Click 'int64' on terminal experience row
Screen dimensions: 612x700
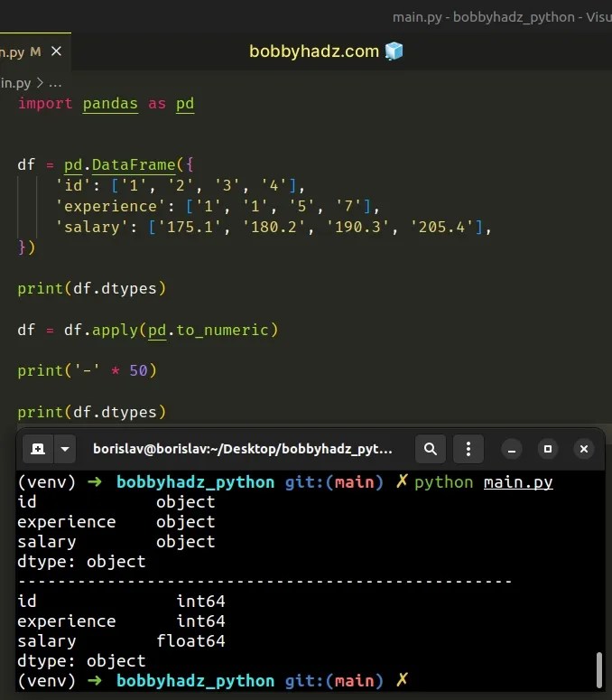tap(200, 621)
